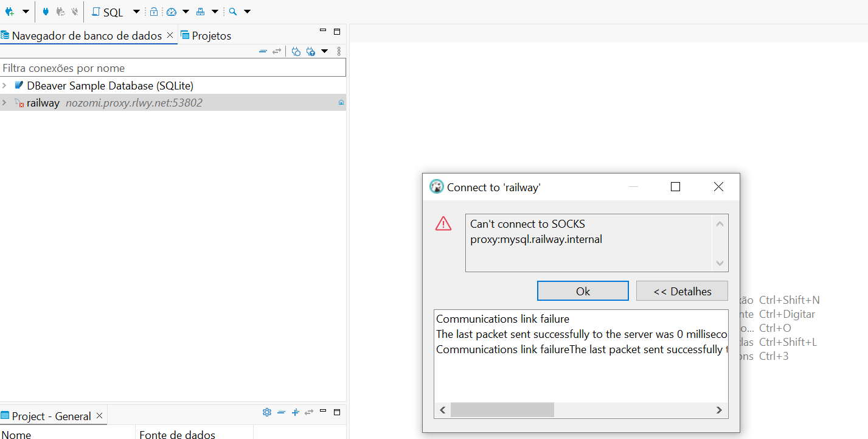This screenshot has height=439, width=868.
Task: Click the Can't connect to SOCKS error text
Action: (x=536, y=231)
